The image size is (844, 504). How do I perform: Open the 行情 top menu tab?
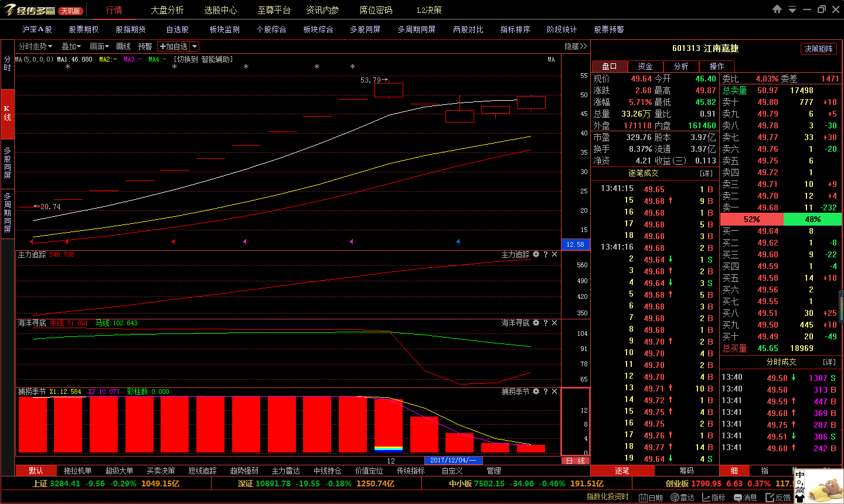[114, 10]
